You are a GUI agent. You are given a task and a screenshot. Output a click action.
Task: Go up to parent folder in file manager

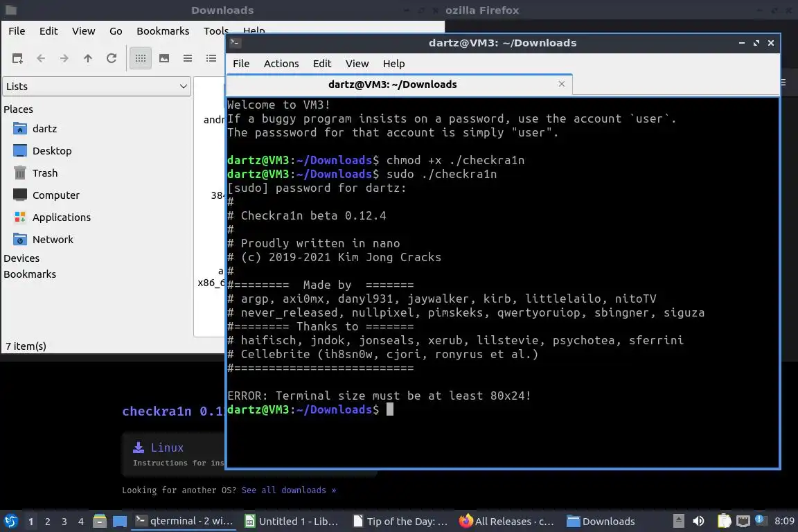point(88,59)
